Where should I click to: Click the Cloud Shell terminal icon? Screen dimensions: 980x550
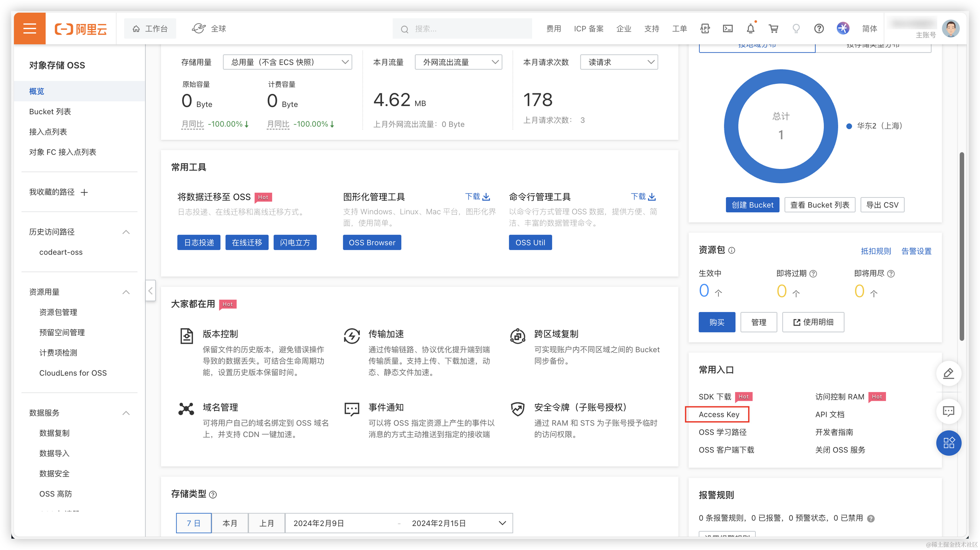(x=728, y=28)
